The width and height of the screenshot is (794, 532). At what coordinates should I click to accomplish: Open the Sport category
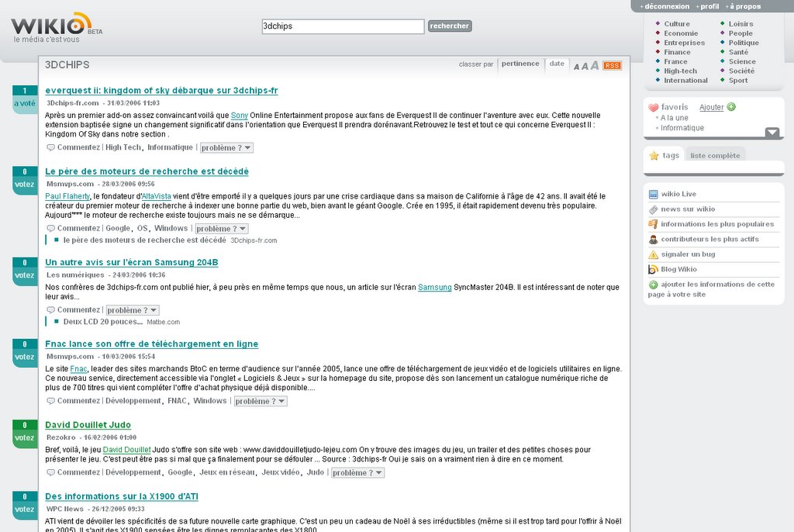738,80
